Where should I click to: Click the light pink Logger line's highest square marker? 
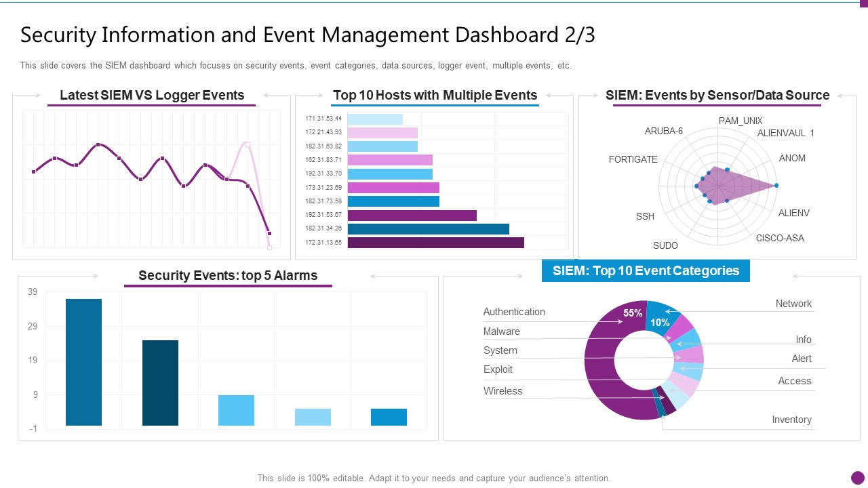tap(248, 144)
